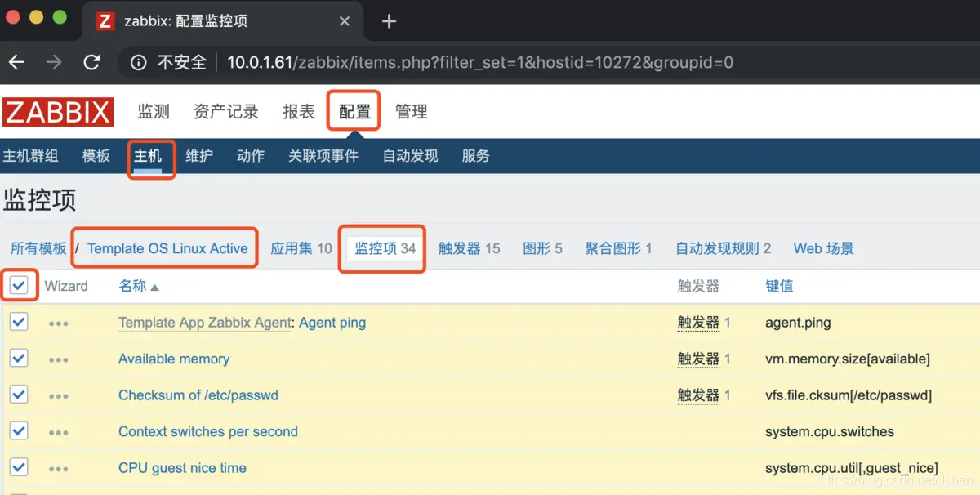This screenshot has width=980, height=495.
Task: Toggle the select-all items checkbox
Action: [19, 285]
